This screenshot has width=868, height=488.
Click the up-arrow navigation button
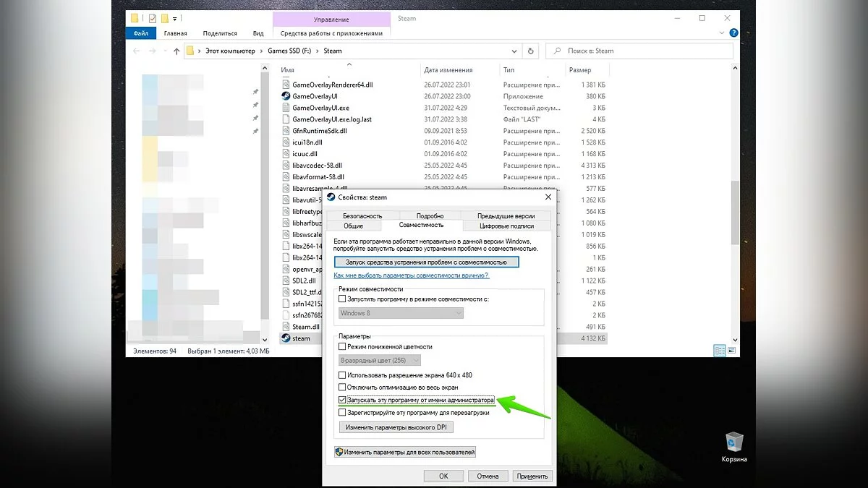176,51
